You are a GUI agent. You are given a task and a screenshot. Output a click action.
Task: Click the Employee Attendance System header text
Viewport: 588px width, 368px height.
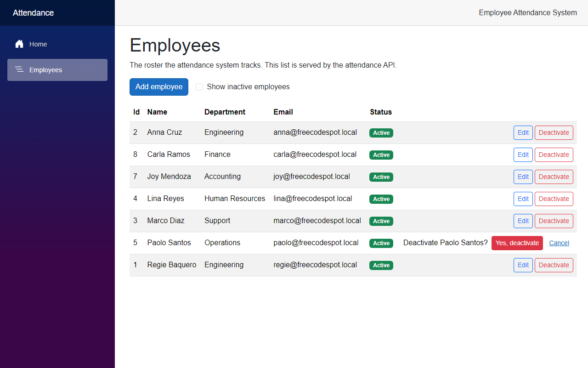coord(528,12)
